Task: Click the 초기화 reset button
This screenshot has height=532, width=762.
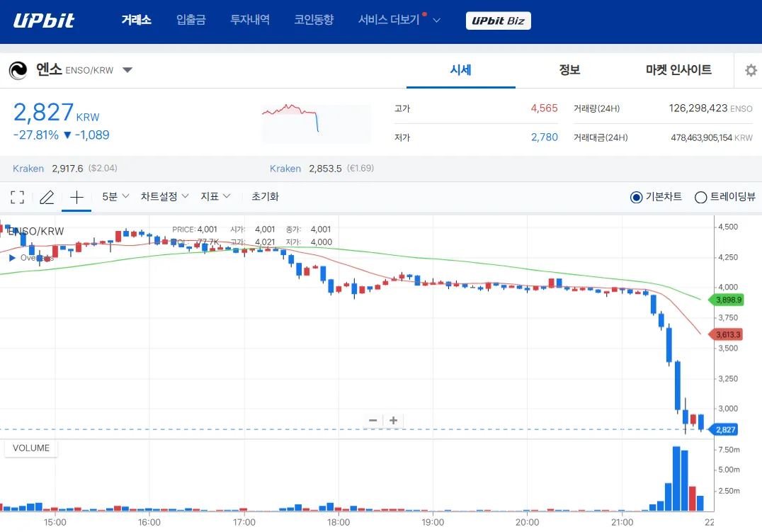Action: click(x=265, y=196)
